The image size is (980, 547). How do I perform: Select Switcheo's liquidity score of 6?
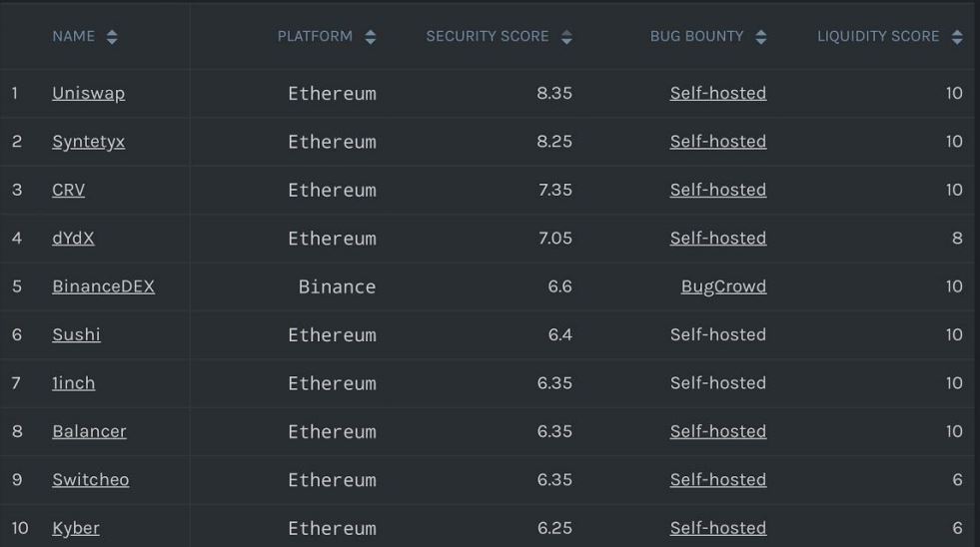[957, 479]
